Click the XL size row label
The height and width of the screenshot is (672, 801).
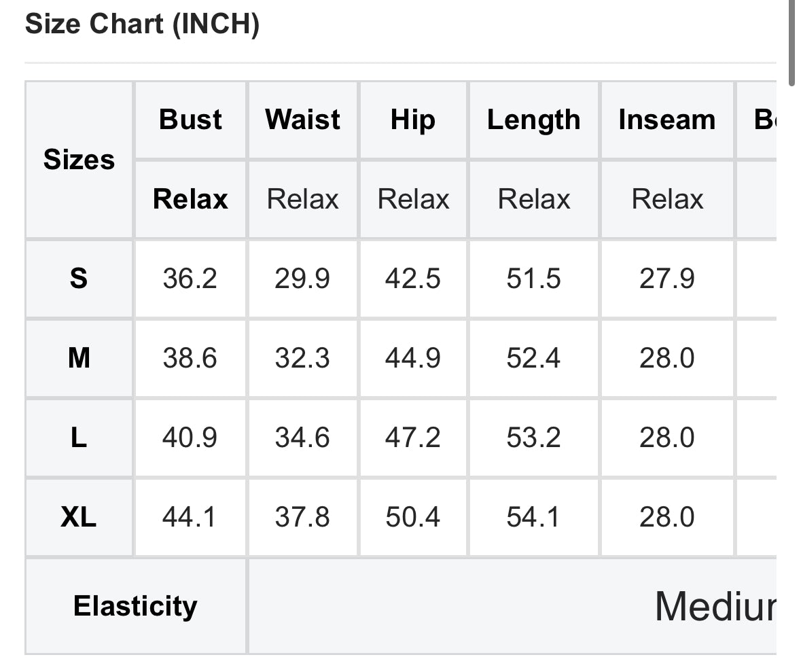coord(79,517)
